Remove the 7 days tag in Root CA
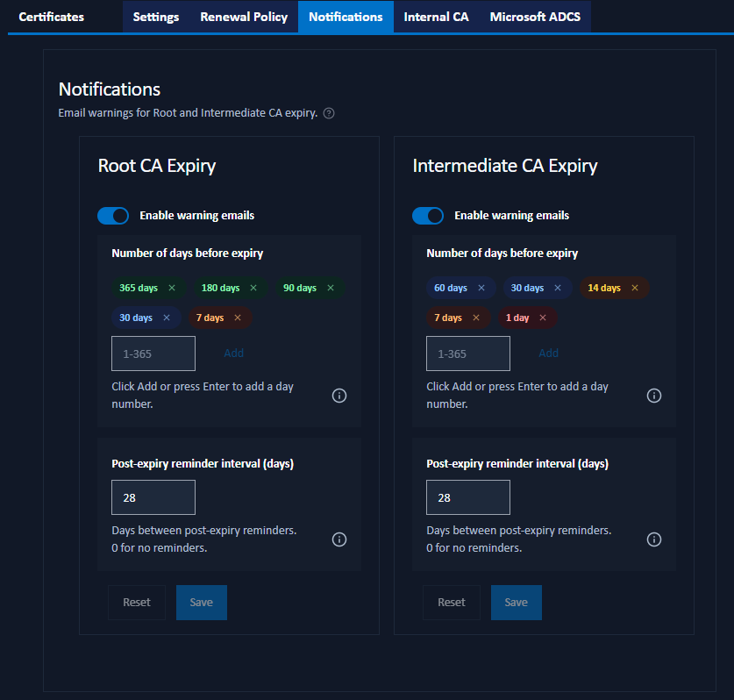Image resolution: width=734 pixels, height=700 pixels. 238,318
